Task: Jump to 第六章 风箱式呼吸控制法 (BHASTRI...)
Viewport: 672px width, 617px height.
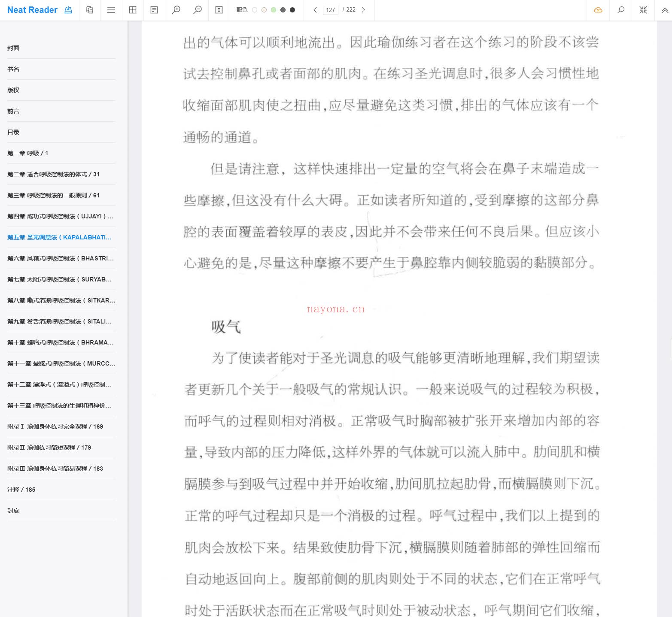Action: 61,258
